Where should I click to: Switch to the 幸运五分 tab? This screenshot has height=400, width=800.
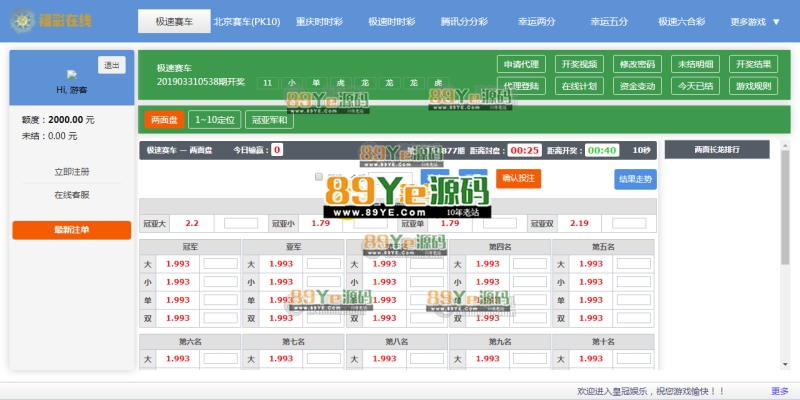(609, 22)
